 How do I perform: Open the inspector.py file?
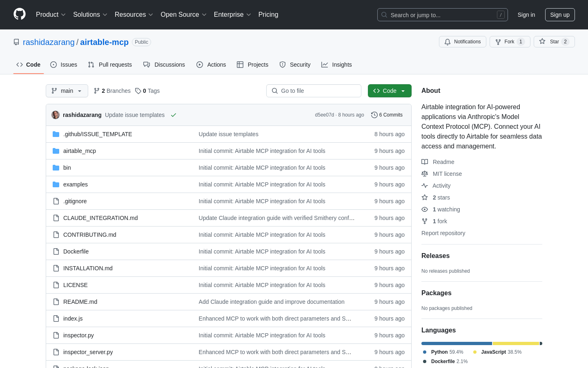coord(78,335)
